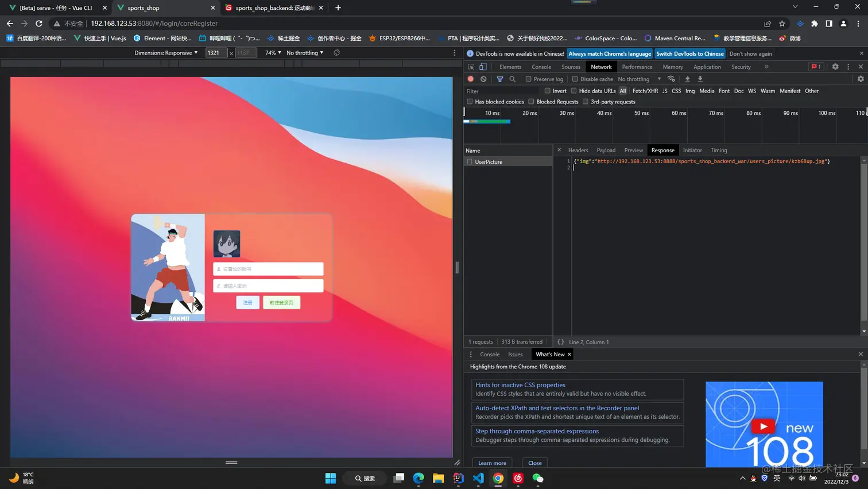Toggle the device toolbar icon
This screenshot has height=489, width=868.
click(x=483, y=67)
